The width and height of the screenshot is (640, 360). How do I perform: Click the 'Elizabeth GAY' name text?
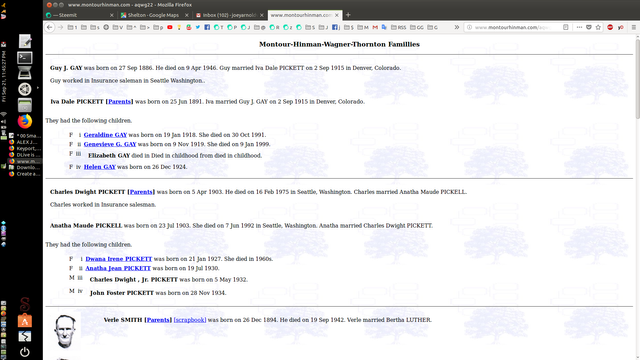pos(109,156)
